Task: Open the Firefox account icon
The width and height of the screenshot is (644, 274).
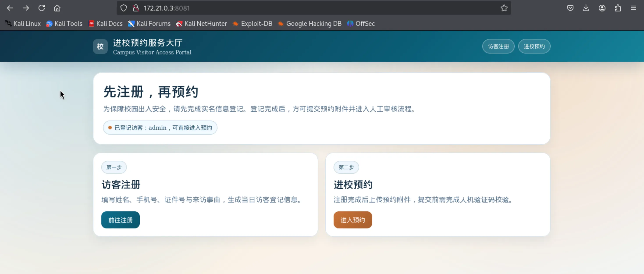Action: (602, 8)
